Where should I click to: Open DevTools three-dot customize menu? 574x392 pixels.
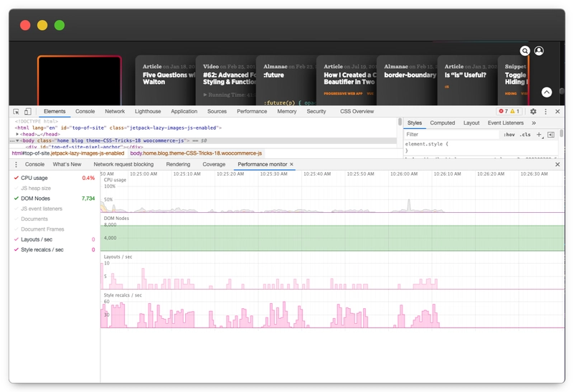[x=545, y=112]
